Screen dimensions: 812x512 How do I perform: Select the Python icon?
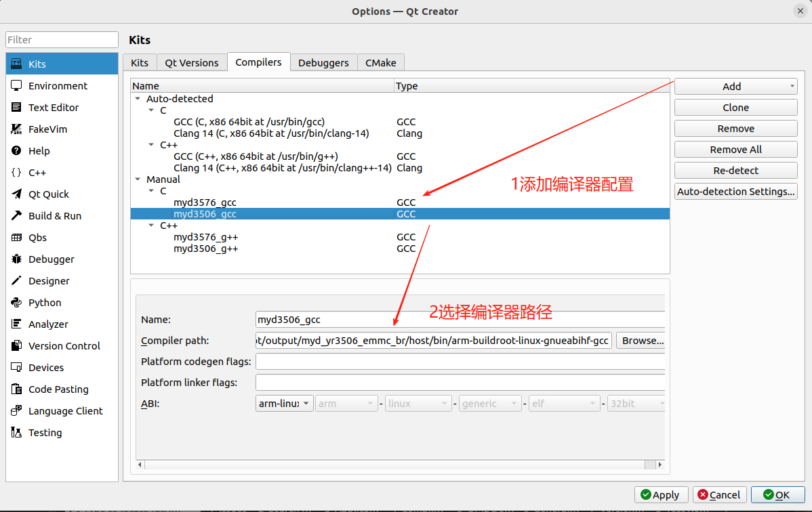[16, 302]
